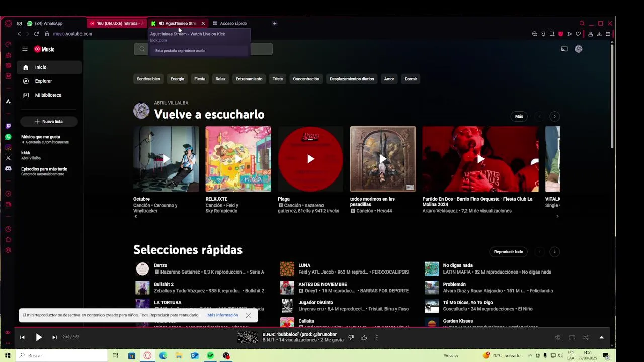The width and height of the screenshot is (644, 362).
Task: Open Spotify from the Windows taskbar
Action: tap(210, 355)
